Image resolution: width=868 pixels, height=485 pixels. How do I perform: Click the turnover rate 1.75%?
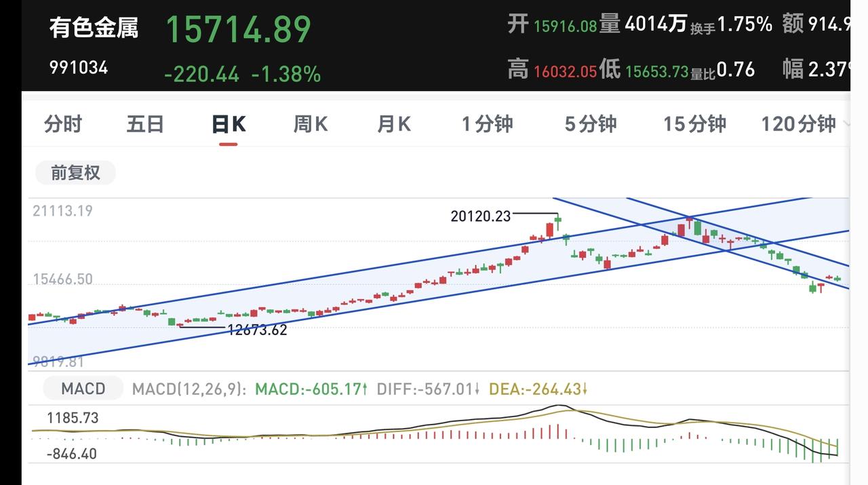click(745, 24)
